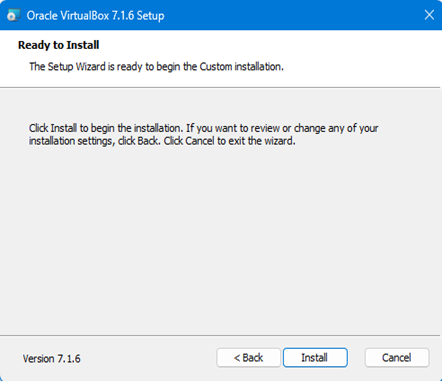Click the 'Setup Wizard is ready to begin' text
Screen dimensions: 442x381
pos(156,67)
